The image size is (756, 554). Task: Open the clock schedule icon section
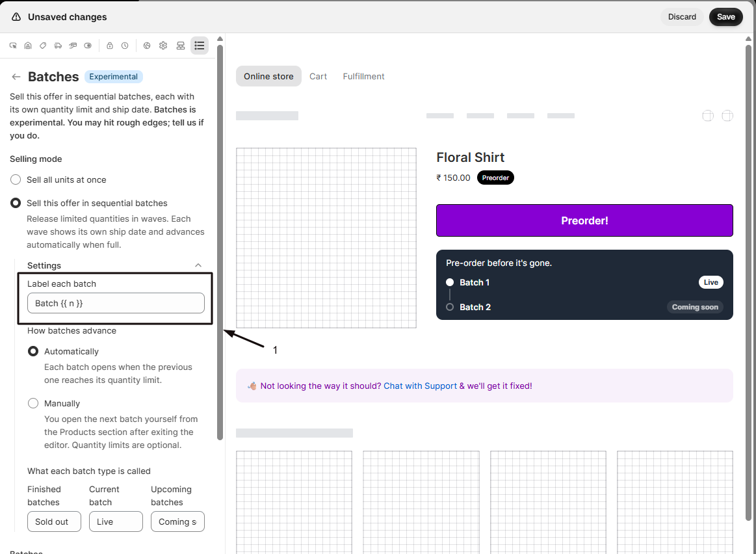tap(125, 46)
